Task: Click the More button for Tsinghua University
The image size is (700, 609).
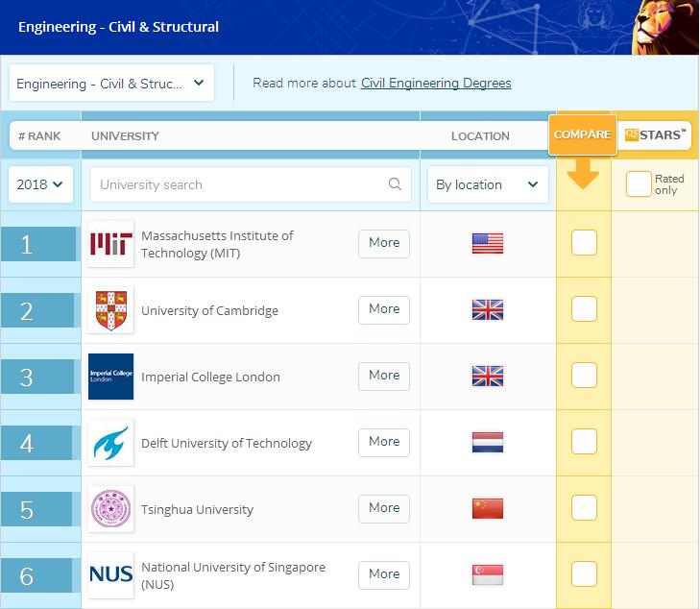Action: point(384,509)
